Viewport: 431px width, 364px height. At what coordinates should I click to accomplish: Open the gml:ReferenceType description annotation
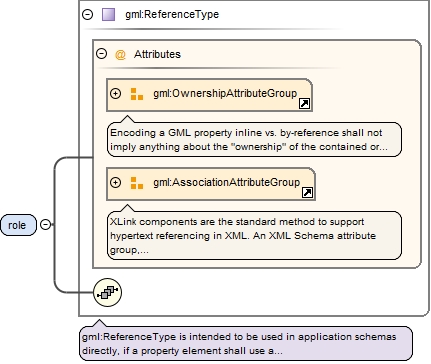point(246,344)
